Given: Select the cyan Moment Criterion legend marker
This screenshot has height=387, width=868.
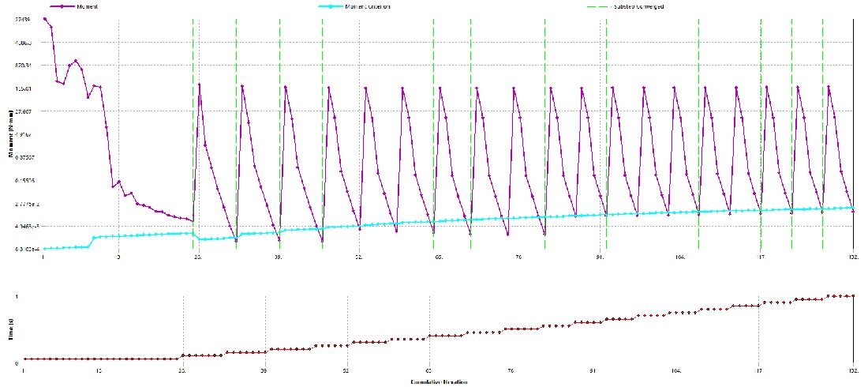Looking at the screenshot, I should pos(335,6).
